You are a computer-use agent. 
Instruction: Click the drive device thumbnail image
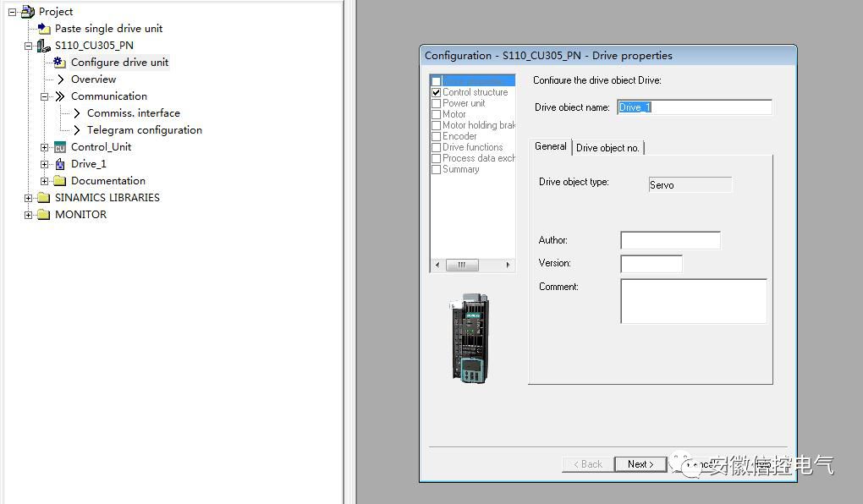tap(470, 338)
